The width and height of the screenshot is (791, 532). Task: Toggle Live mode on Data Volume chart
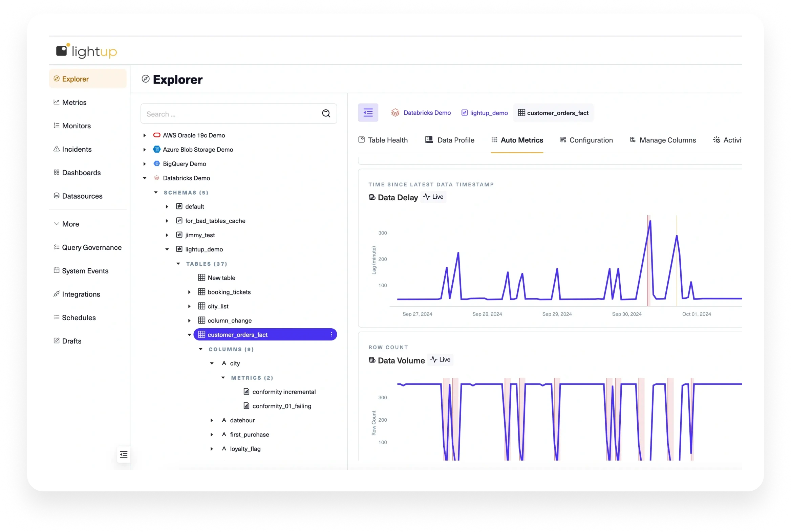(x=440, y=360)
